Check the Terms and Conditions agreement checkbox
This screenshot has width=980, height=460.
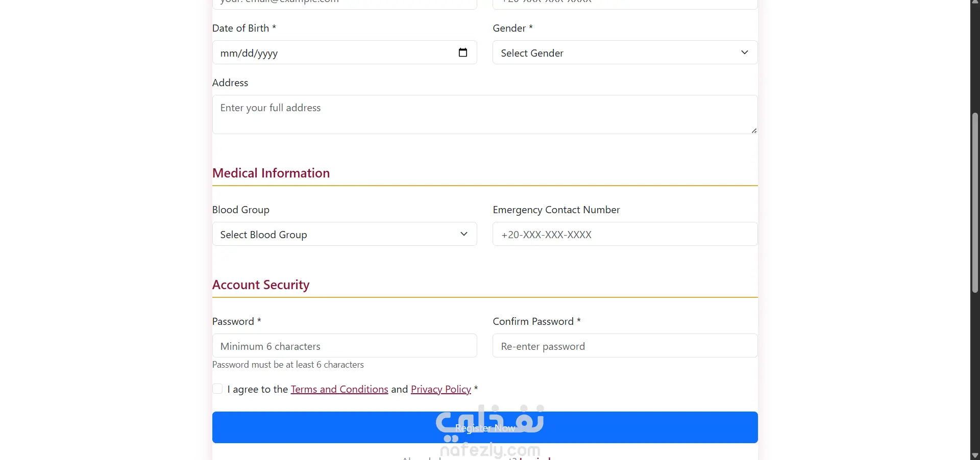[217, 389]
